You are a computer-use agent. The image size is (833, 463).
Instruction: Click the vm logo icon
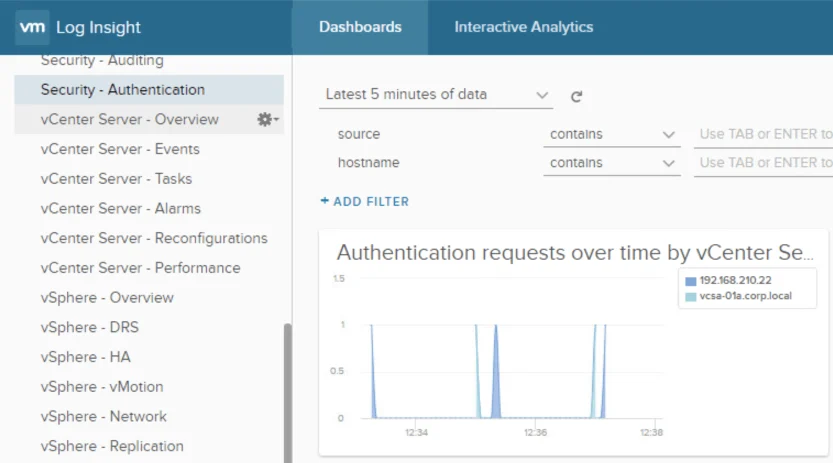(32, 27)
